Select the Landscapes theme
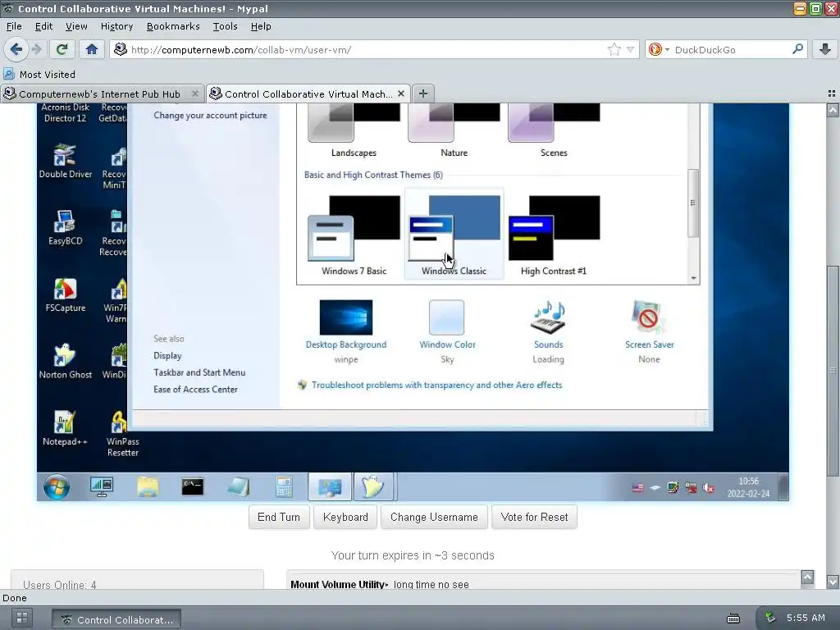Viewport: 840px width, 630px height. pyautogui.click(x=354, y=131)
